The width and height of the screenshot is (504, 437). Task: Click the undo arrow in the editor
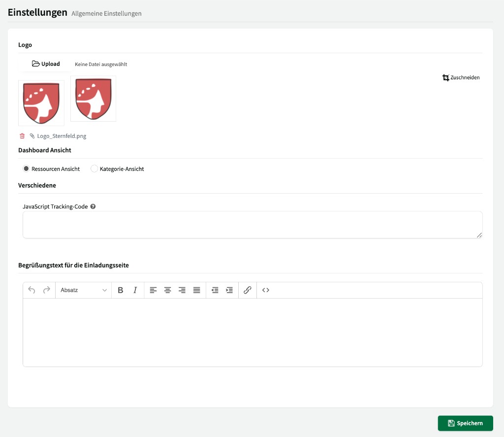point(31,290)
